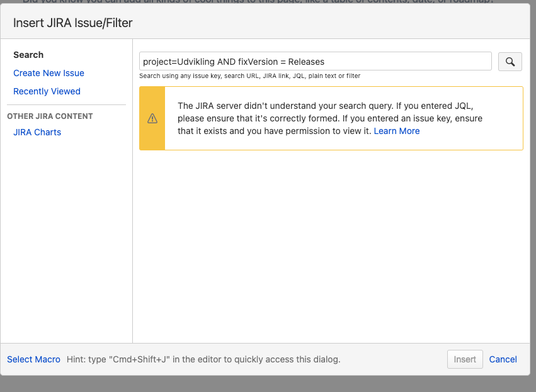The width and height of the screenshot is (536, 392).
Task: Open the Select Macro link
Action: pyautogui.click(x=33, y=359)
